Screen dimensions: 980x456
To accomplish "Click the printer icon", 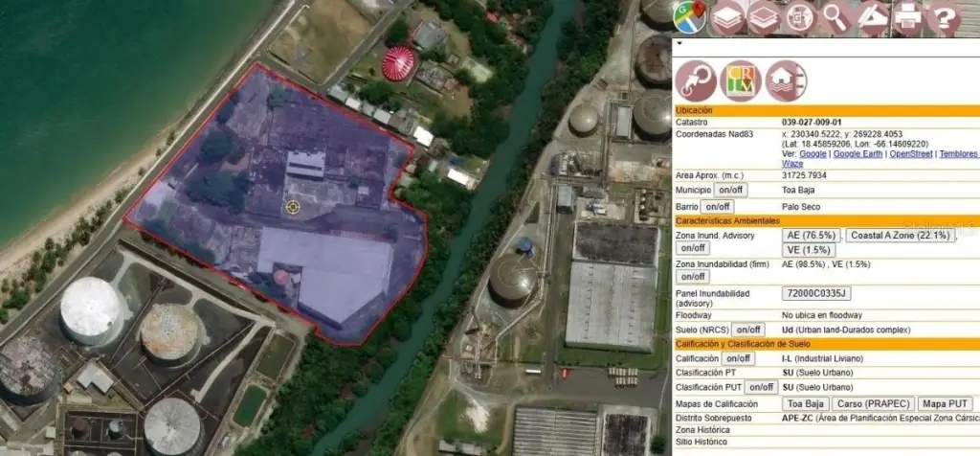I will (908, 17).
